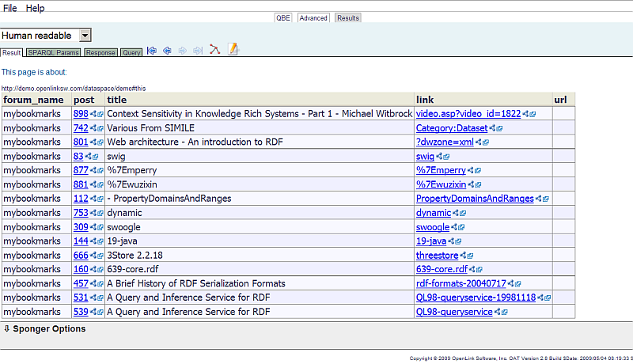The height and width of the screenshot is (364, 633).
Task: Click graph explore icon beside post 83
Action: [x=89, y=157]
